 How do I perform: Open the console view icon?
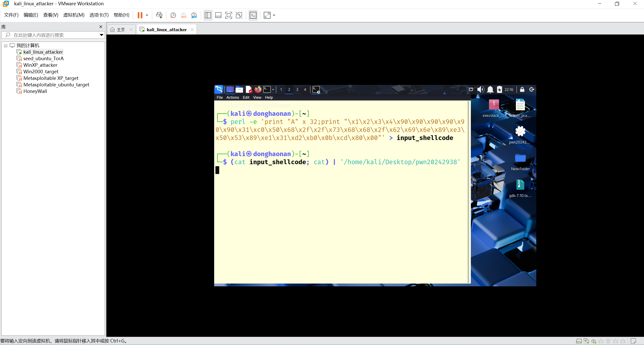point(253,15)
